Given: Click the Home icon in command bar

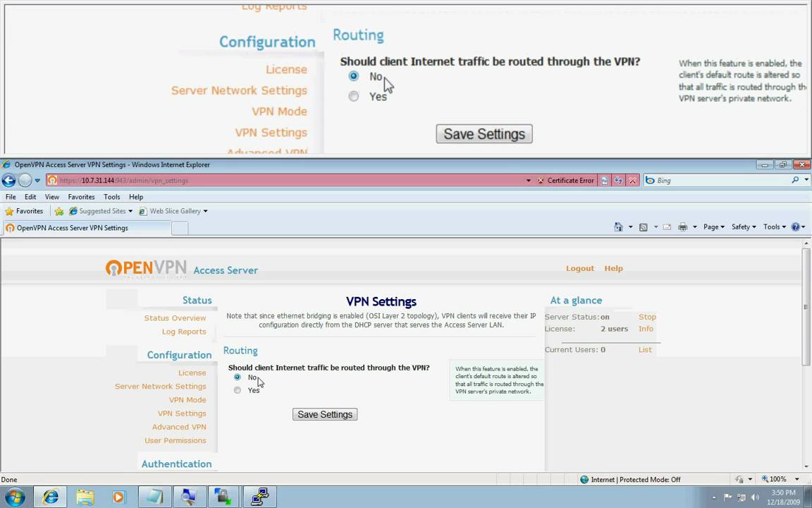Looking at the screenshot, I should point(618,226).
